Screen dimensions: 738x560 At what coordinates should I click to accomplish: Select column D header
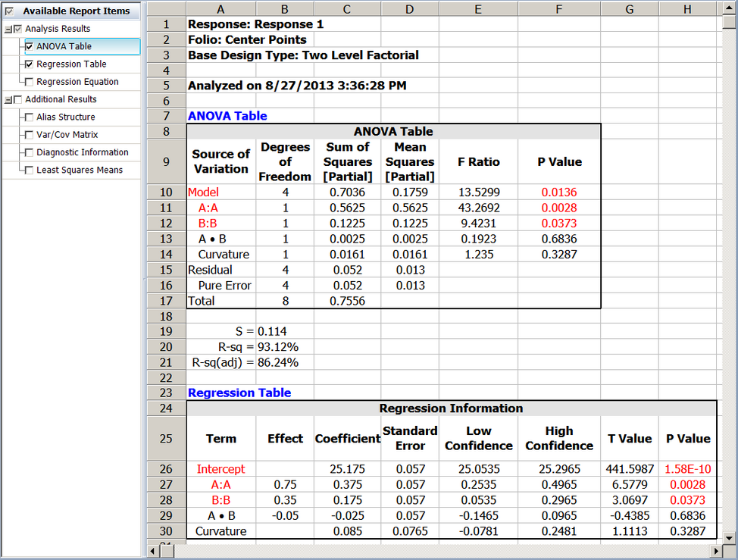[409, 9]
